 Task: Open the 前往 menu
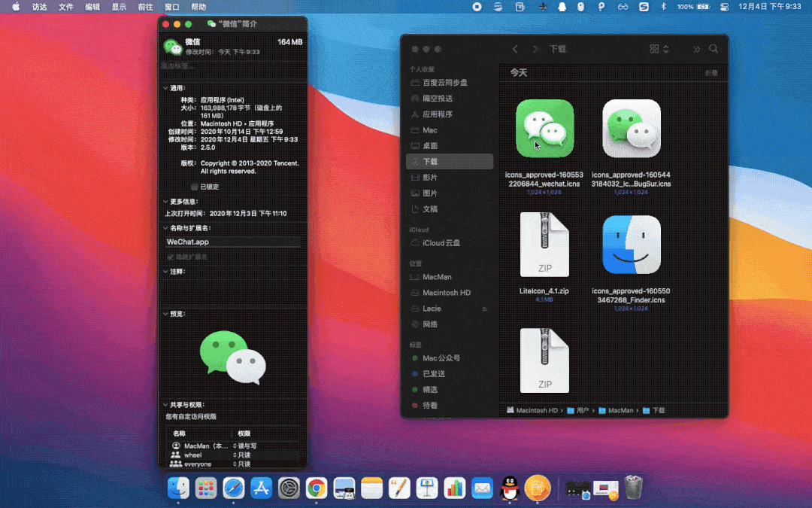(x=146, y=7)
